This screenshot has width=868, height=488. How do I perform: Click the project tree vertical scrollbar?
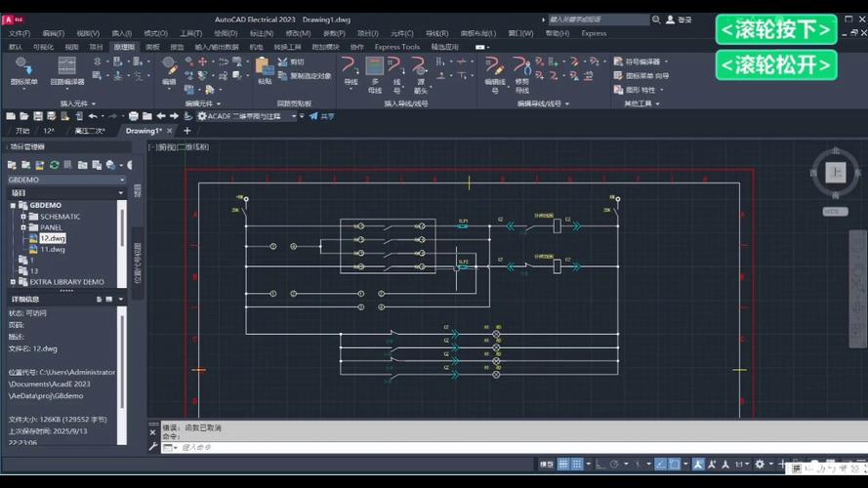[122, 243]
